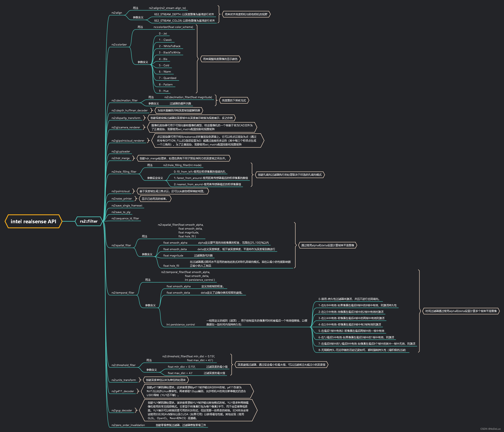Select the '0 - Jet' color scheme
504x432 pixels.
(163, 33)
